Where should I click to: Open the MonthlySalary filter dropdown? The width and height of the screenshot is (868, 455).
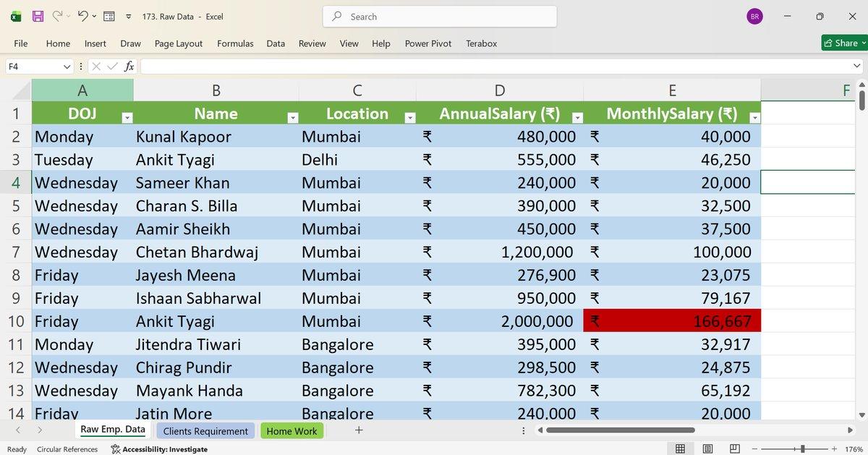(x=754, y=117)
